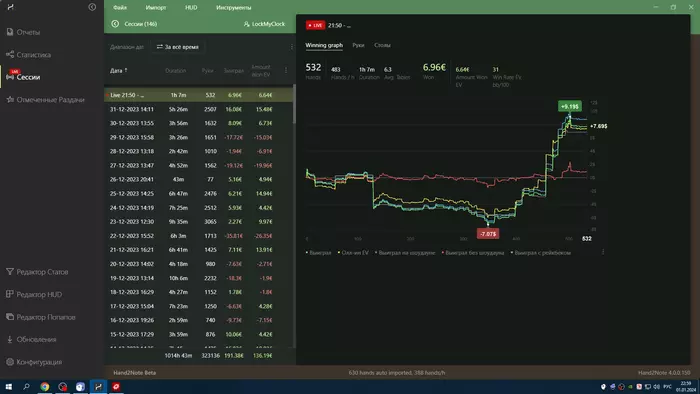This screenshot has height=394, width=700.
Task: Click the Hand2Note logo icon
Action: point(10,7)
